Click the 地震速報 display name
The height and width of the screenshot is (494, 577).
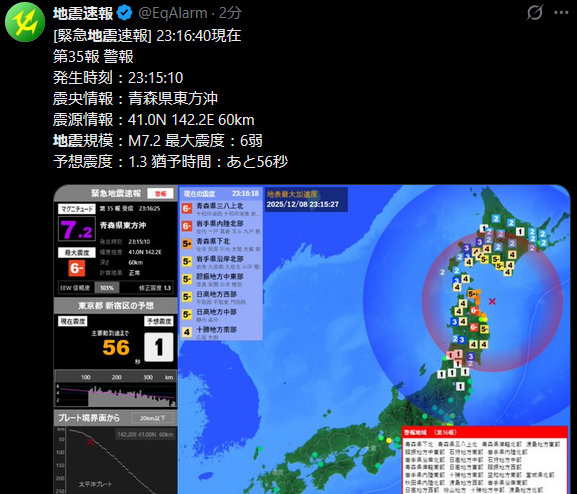click(x=83, y=14)
